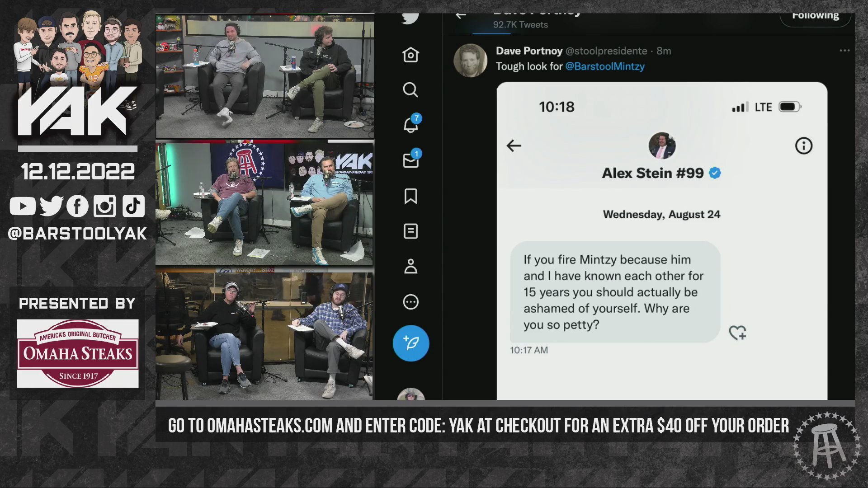
Task: Click the blue compose Tweet button
Action: tap(410, 343)
